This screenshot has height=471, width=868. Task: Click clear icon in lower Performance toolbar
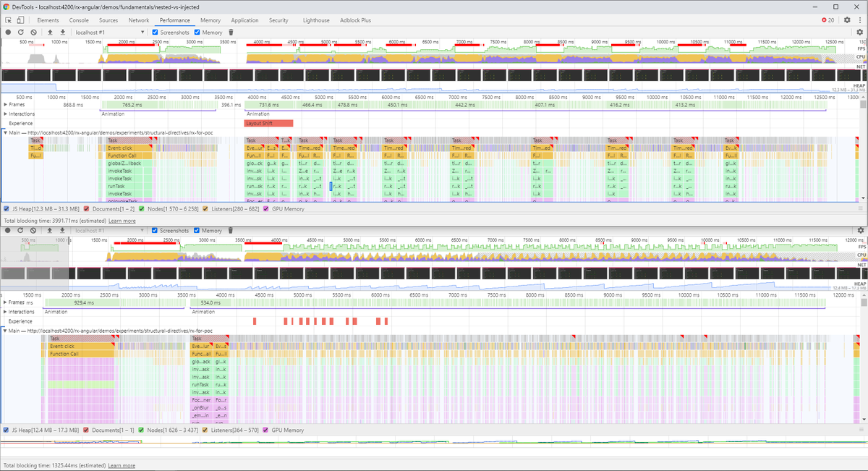pyautogui.click(x=33, y=231)
